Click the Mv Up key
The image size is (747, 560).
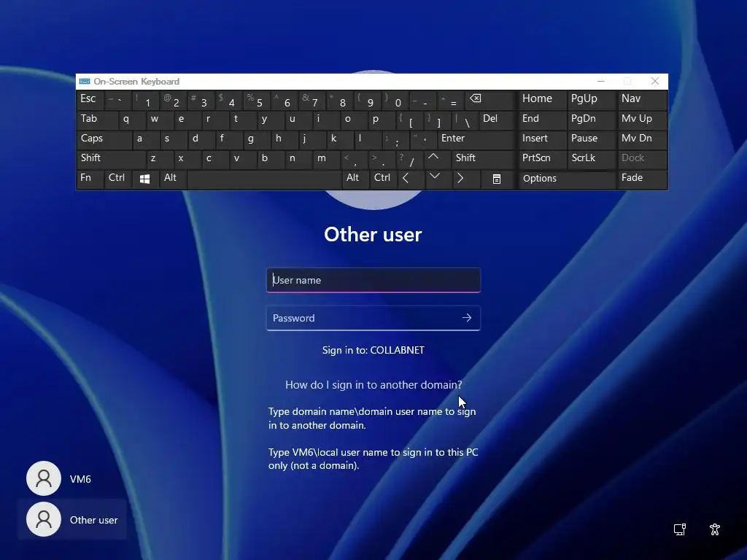642,119
